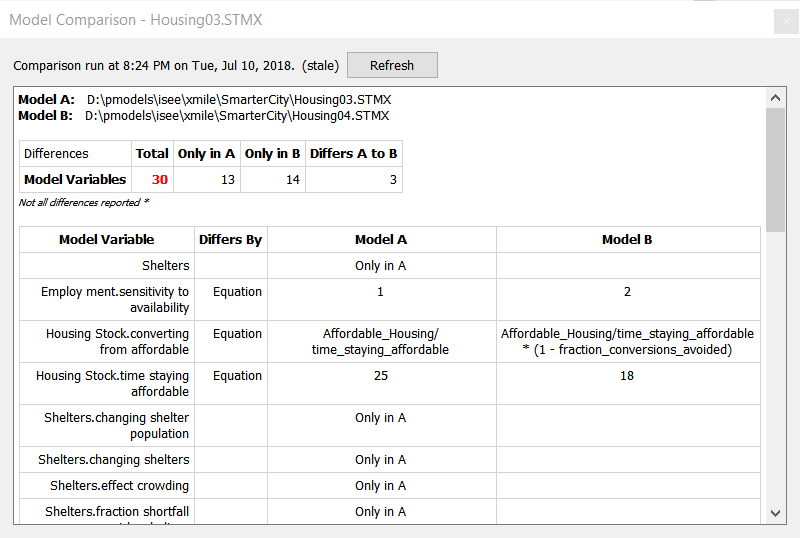The image size is (800, 538).
Task: Select the Model A file path
Action: point(239,100)
